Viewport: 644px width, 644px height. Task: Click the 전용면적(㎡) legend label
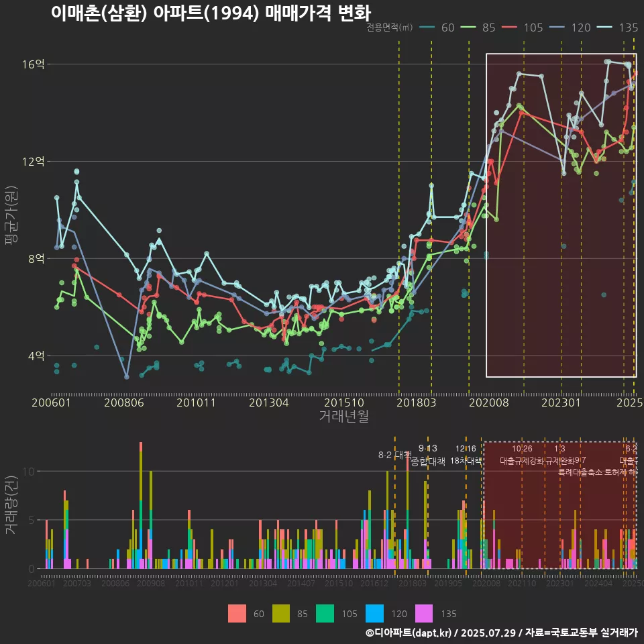[389, 28]
